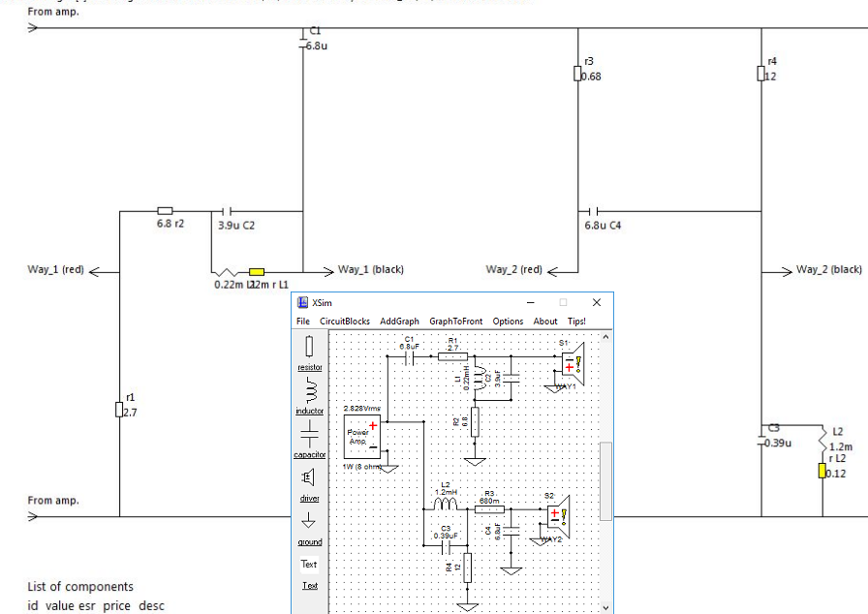Close the XSim window

(x=596, y=302)
